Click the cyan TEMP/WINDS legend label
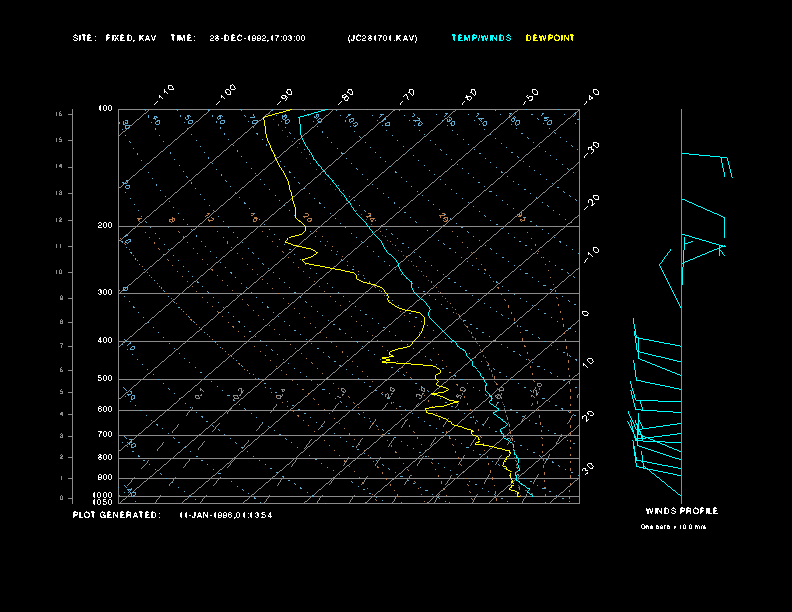Viewport: 792px width, 612px height. [480, 38]
